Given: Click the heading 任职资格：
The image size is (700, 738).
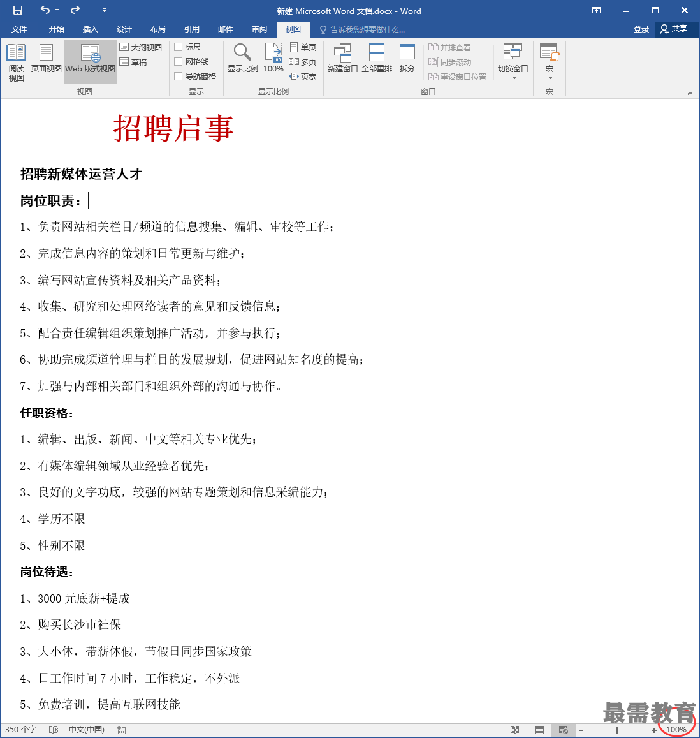Looking at the screenshot, I should tap(47, 413).
